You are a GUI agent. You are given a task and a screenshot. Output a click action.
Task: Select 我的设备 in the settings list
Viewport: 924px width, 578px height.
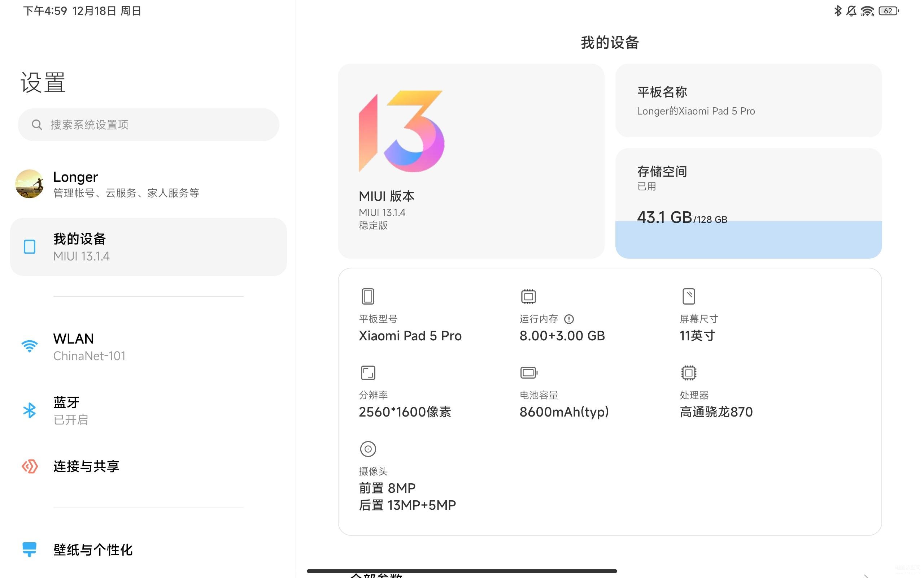[148, 247]
